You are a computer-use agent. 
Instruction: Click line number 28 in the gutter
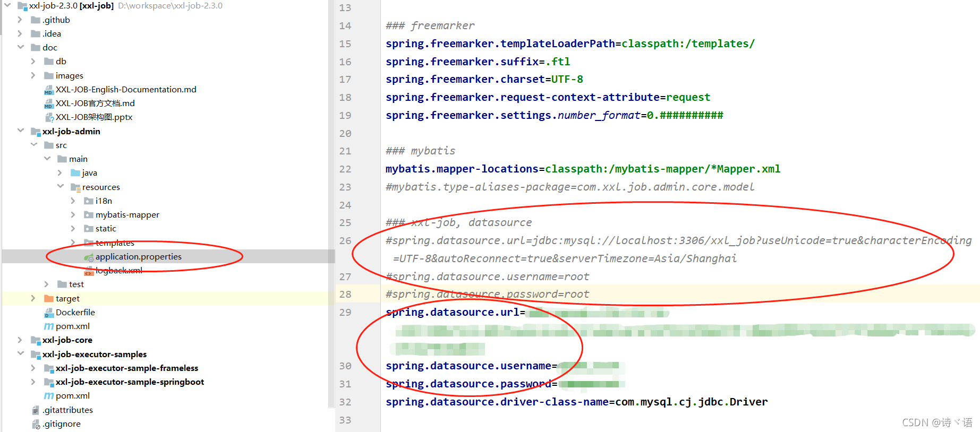tap(345, 294)
